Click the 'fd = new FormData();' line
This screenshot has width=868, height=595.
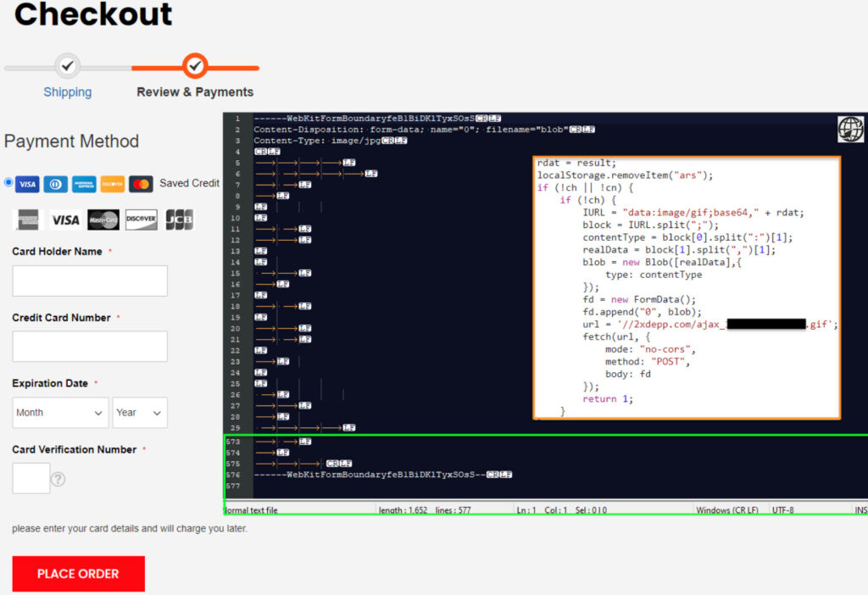[x=639, y=299]
